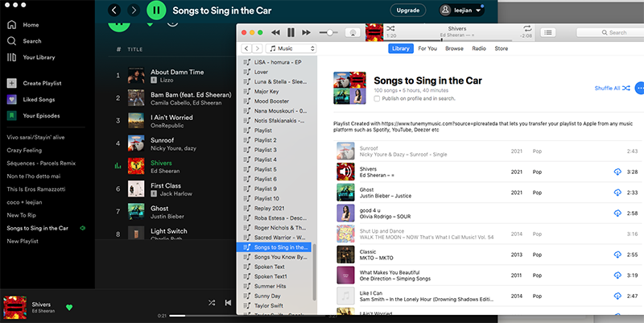Download Ghost using its cloud icon
644x323 pixels.
point(617,193)
